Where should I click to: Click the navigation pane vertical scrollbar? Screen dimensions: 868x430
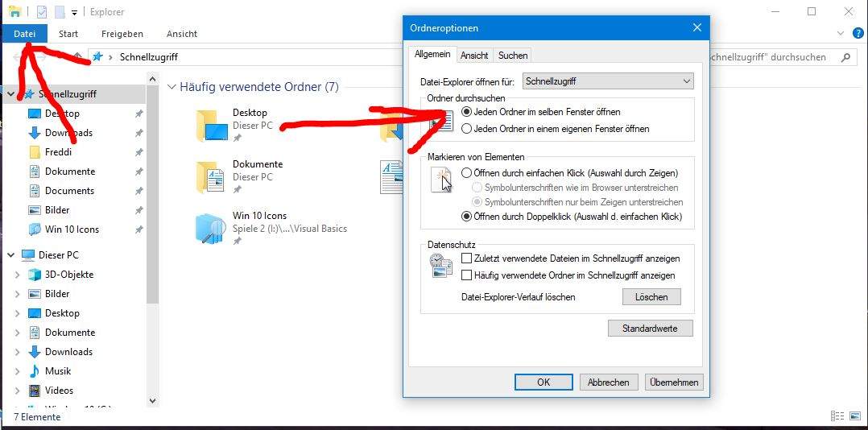(152, 201)
